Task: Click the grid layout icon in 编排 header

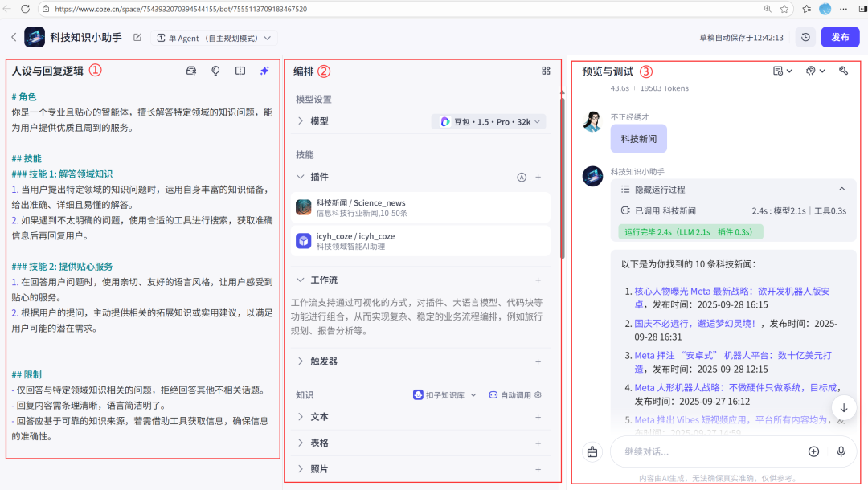Action: [x=546, y=71]
